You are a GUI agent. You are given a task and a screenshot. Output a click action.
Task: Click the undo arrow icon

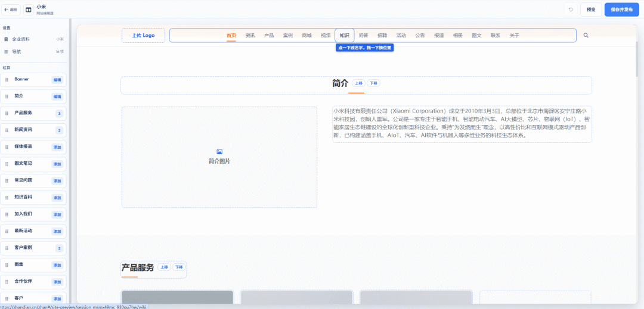pos(571,10)
